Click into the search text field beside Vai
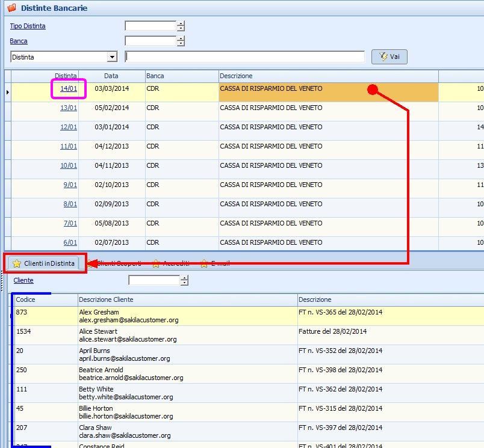Viewport: 484px width, 448px height. click(244, 57)
